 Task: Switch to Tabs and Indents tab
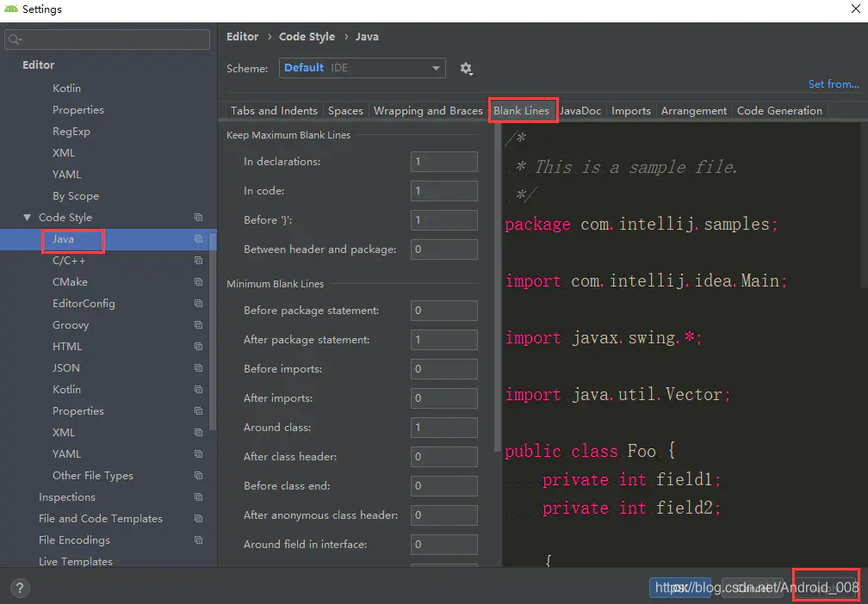pos(274,111)
